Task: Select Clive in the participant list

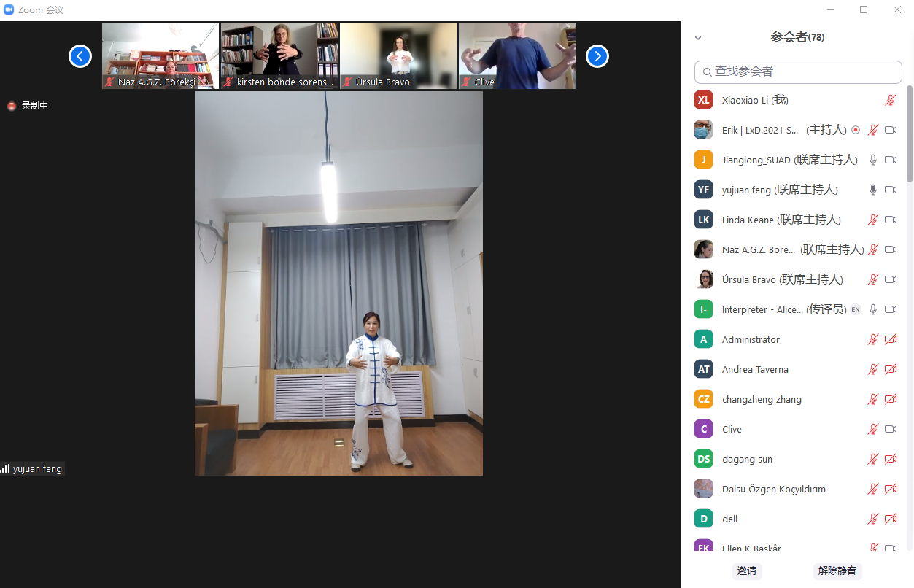Action: tap(732, 429)
